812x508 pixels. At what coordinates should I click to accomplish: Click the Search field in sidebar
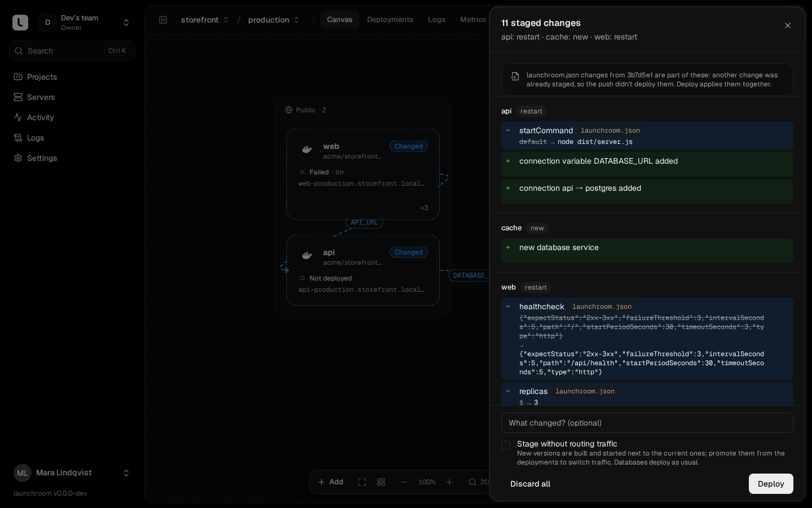pyautogui.click(x=72, y=51)
